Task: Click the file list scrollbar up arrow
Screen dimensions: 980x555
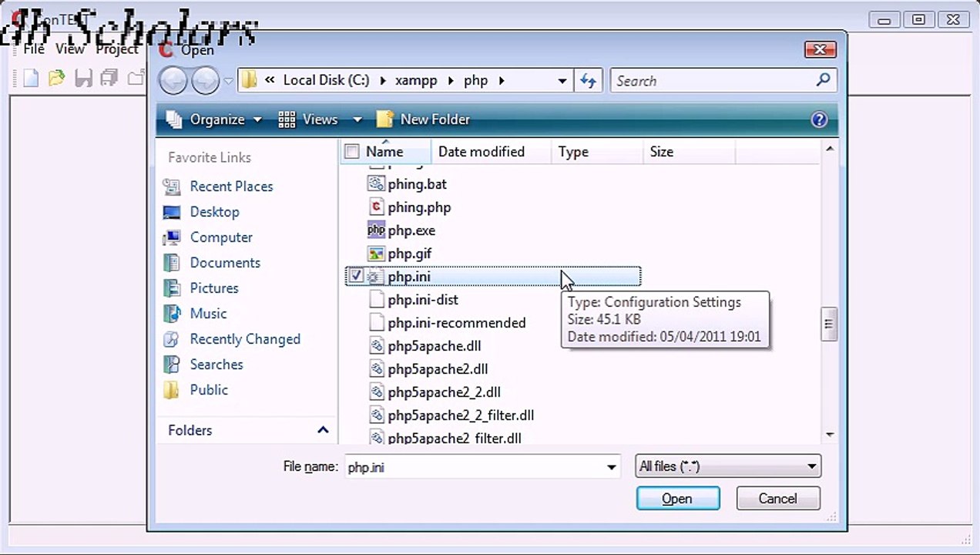Action: point(830,149)
